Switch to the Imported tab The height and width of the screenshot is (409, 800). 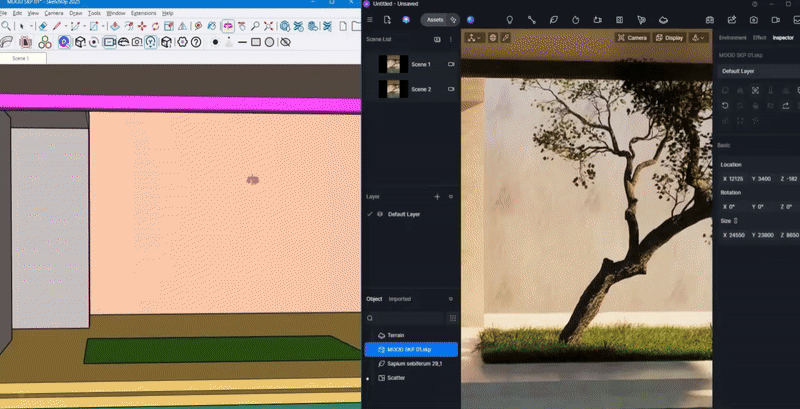coord(399,299)
